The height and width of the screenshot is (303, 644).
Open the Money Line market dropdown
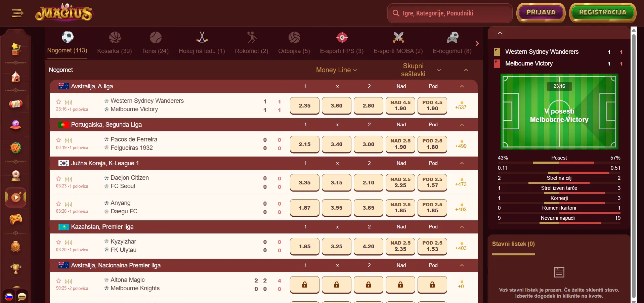pyautogui.click(x=337, y=70)
